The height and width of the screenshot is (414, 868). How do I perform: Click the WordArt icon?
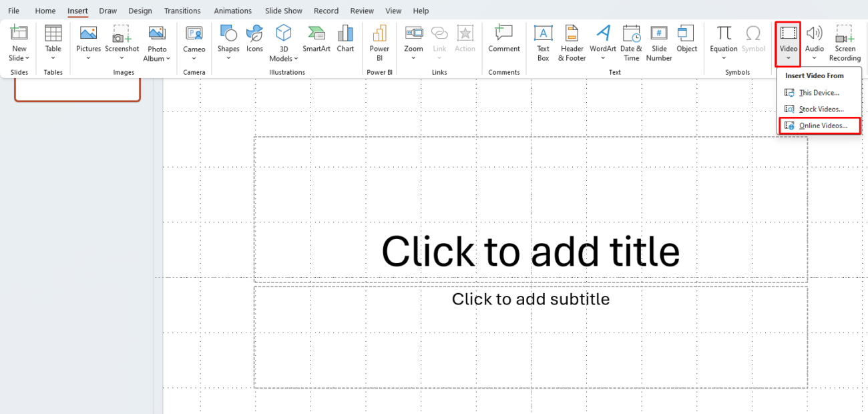pyautogui.click(x=603, y=33)
